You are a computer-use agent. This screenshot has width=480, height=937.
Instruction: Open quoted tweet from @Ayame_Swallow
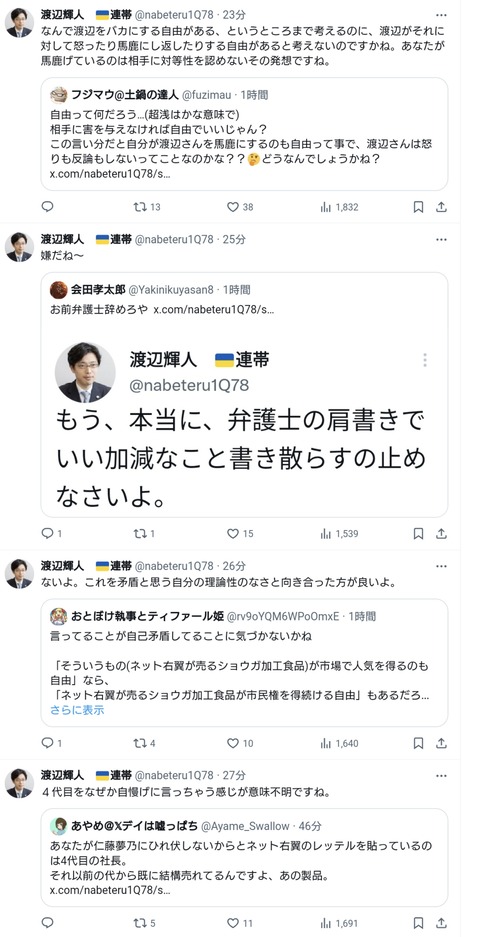244,858
